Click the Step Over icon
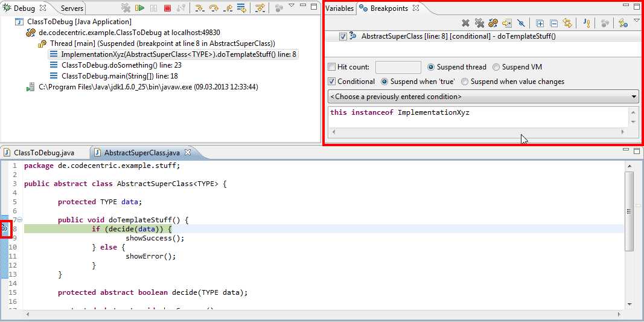 click(214, 7)
